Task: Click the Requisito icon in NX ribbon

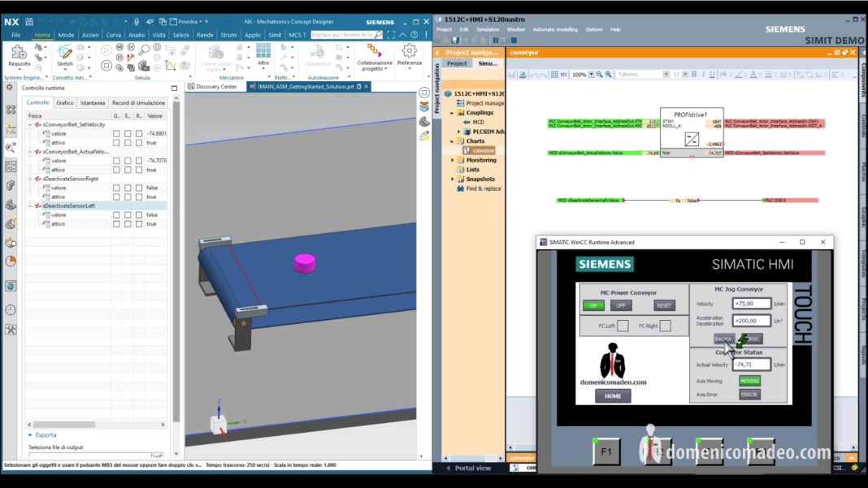Action: coord(20,54)
